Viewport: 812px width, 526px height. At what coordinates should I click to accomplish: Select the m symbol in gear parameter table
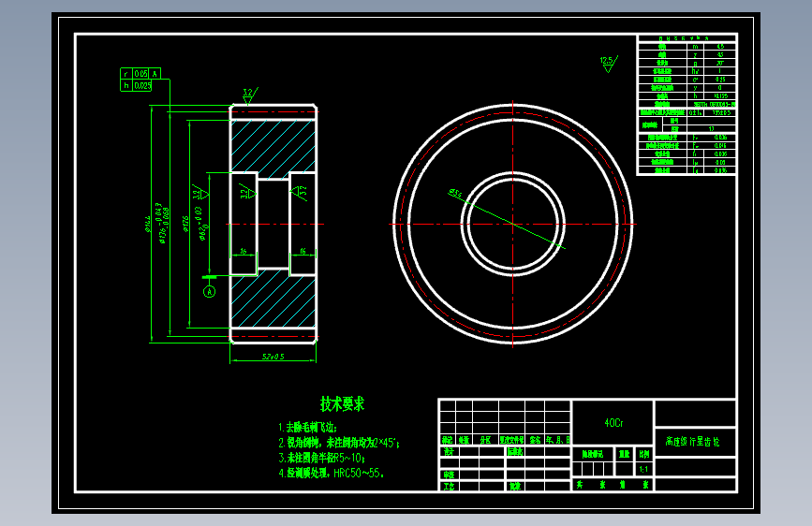coord(695,47)
